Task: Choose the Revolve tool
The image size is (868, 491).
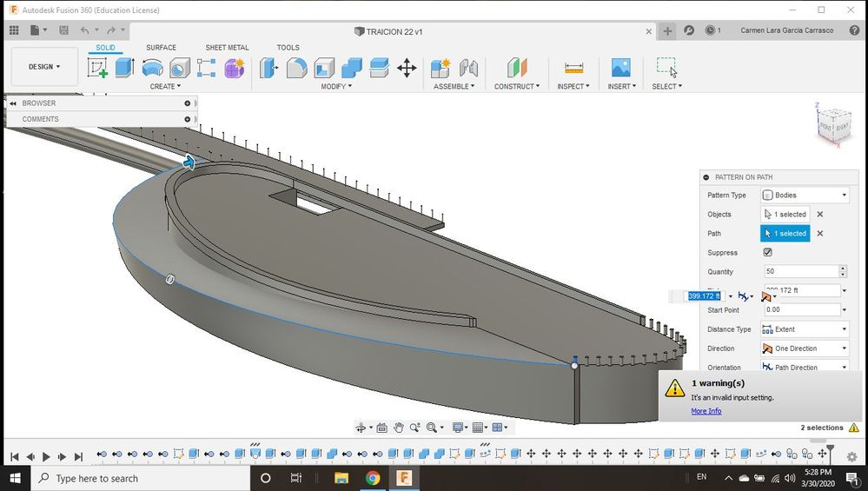Action: click(x=152, y=68)
